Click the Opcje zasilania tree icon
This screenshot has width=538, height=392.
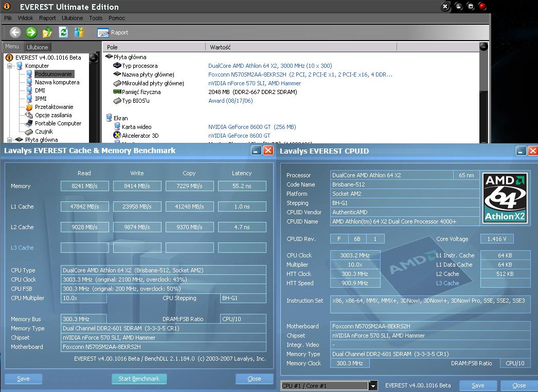point(29,115)
